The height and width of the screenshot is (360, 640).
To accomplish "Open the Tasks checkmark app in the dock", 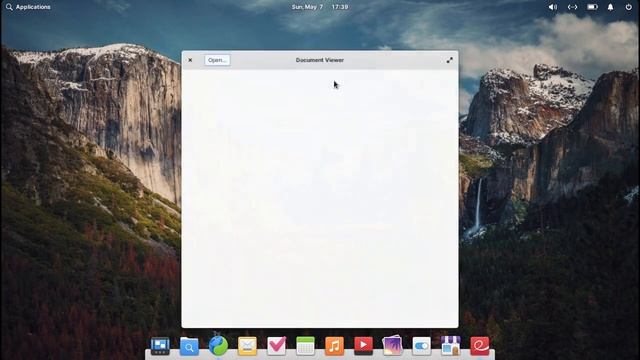I will tap(276, 346).
